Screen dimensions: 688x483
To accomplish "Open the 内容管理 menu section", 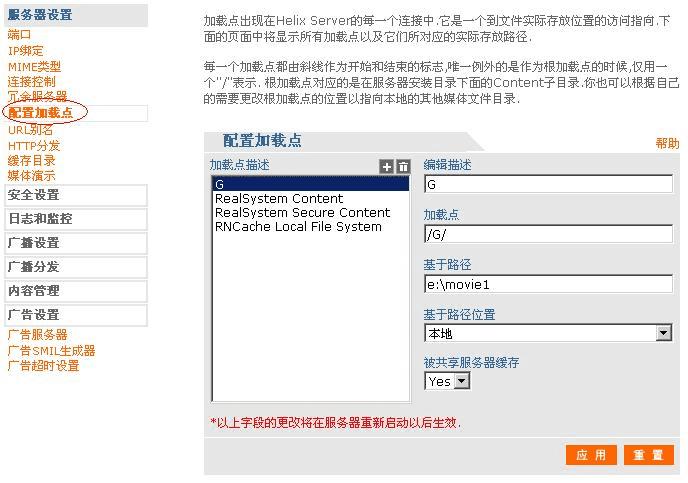I will [x=34, y=291].
